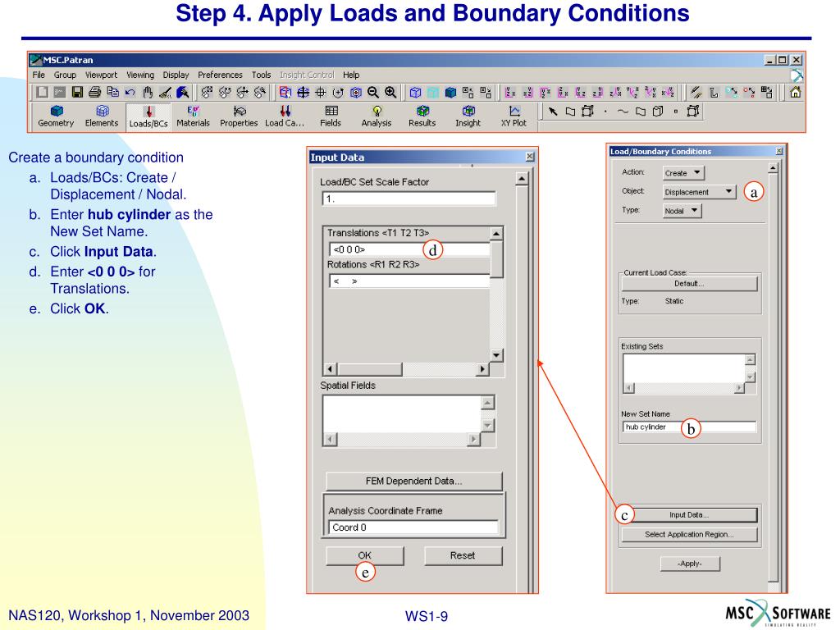The image size is (840, 630).
Task: Open the Properties application
Action: pos(239,116)
